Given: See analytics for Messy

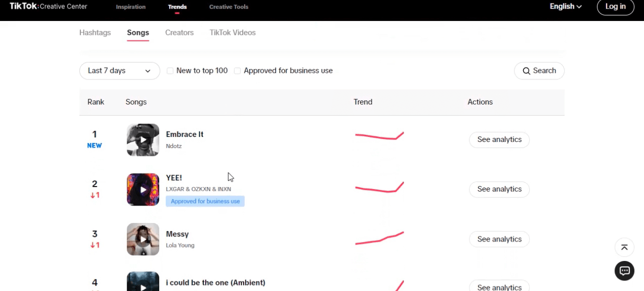Looking at the screenshot, I should 499,239.
